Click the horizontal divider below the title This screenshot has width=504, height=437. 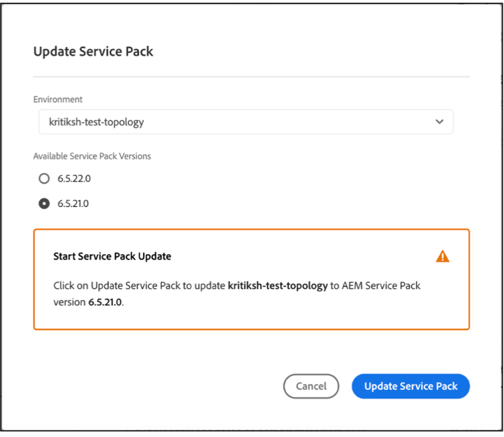251,77
